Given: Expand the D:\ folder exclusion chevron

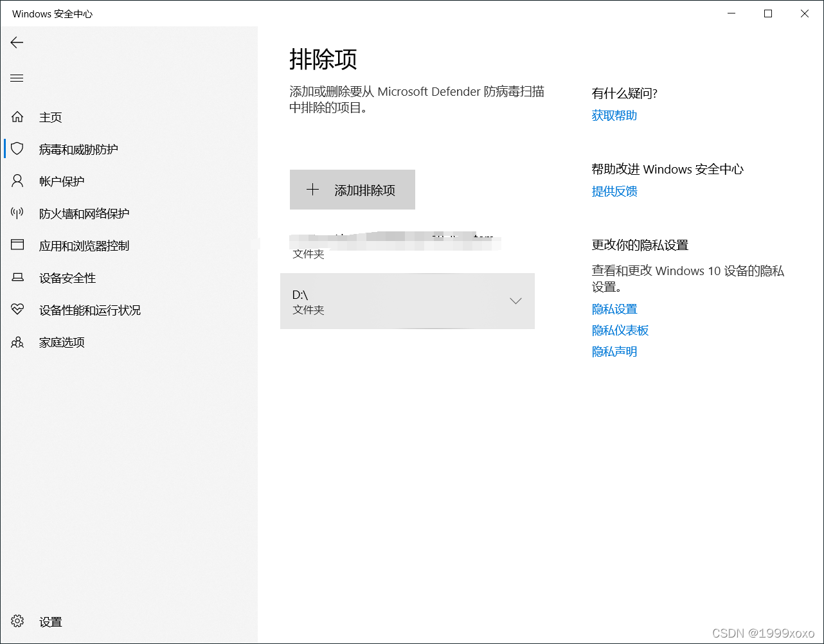Looking at the screenshot, I should 515,301.
